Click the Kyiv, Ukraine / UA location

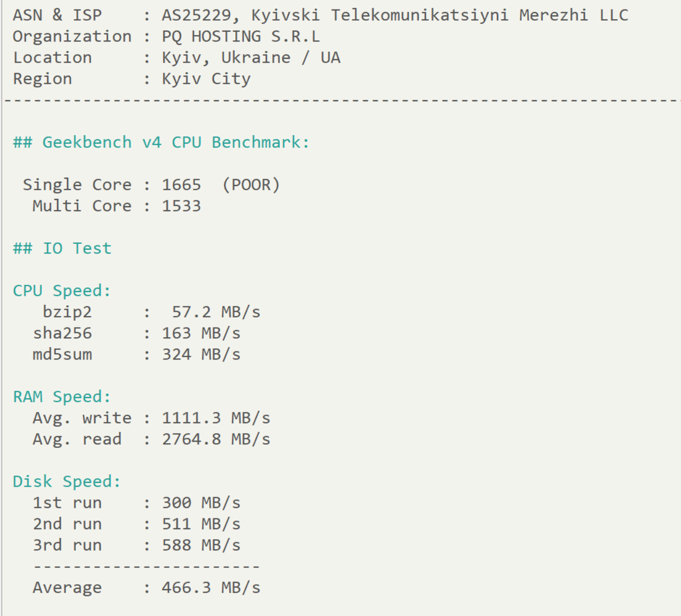[x=251, y=57]
